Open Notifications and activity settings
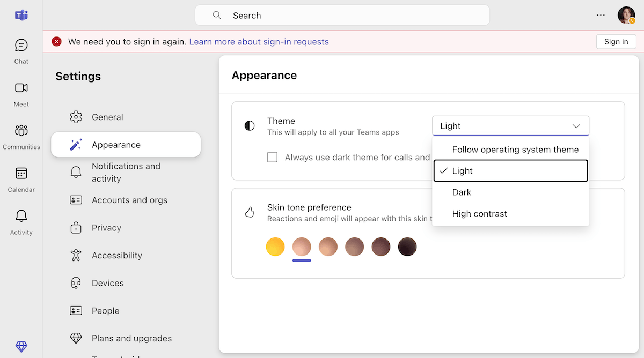Viewport: 644px width, 358px height. pyautogui.click(x=126, y=173)
